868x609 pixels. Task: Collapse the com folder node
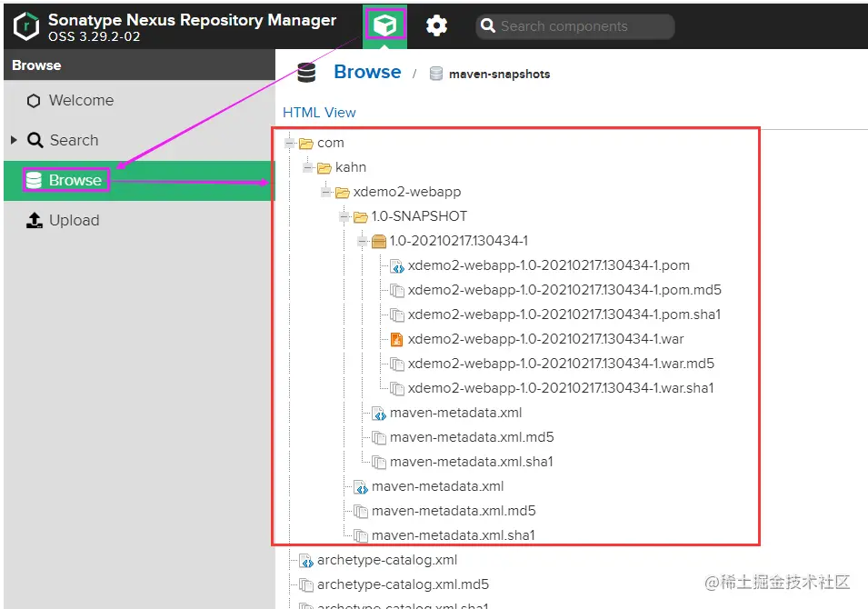pos(290,144)
